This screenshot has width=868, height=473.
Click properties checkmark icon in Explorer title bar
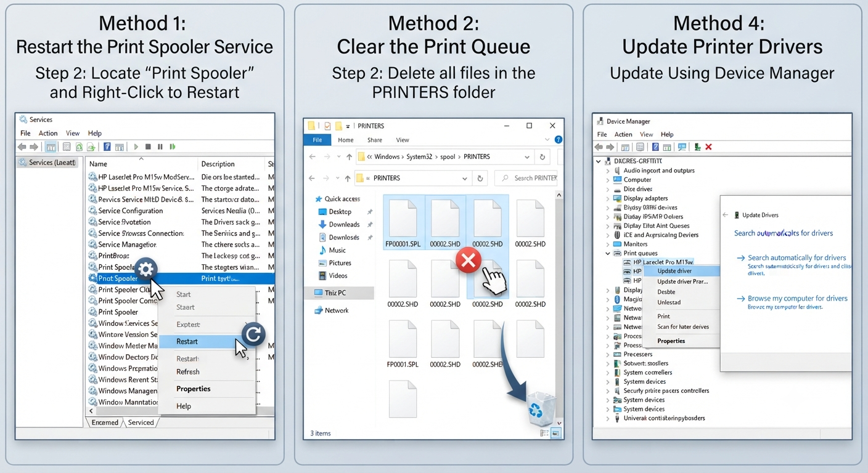328,126
